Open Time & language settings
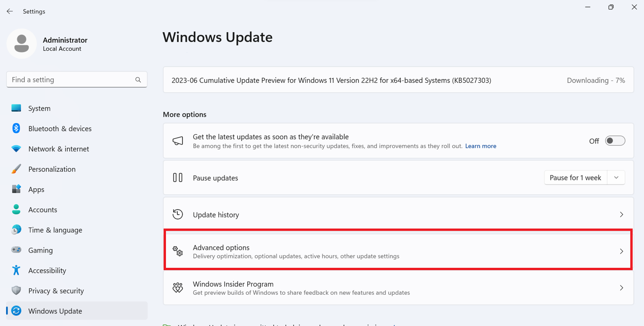Image resolution: width=644 pixels, height=326 pixels. pos(54,230)
